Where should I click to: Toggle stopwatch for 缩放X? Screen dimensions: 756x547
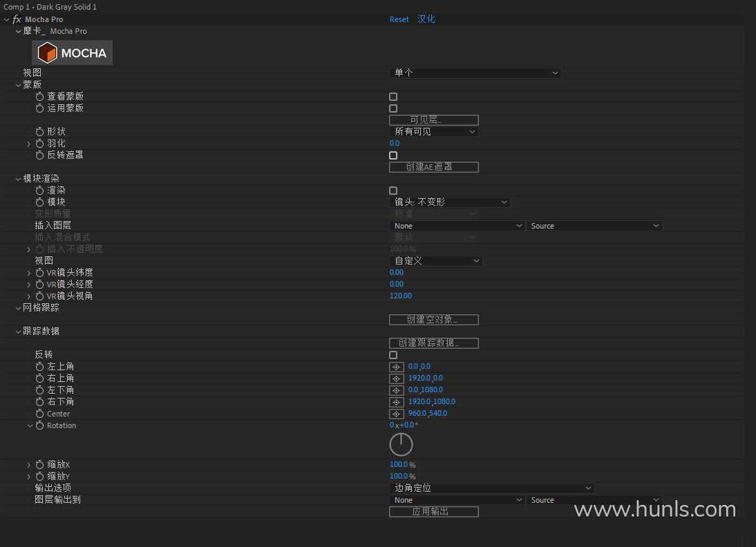click(39, 465)
